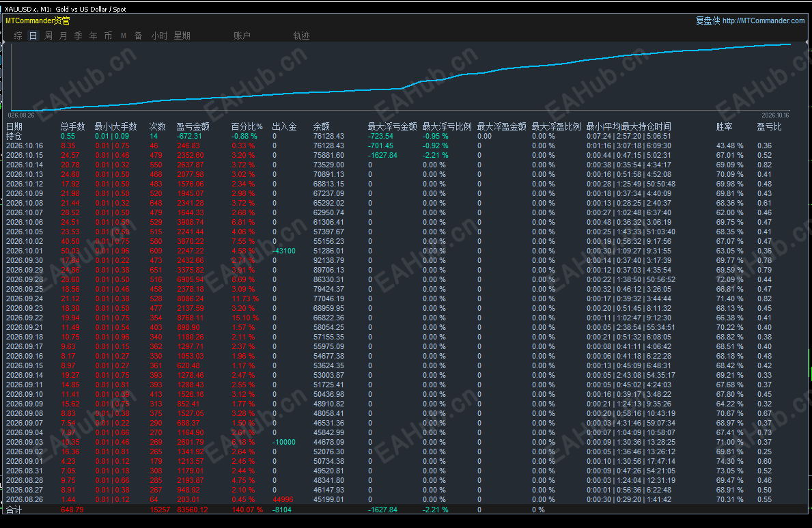Select the 2026.10.16 date row
The width and height of the screenshot is (812, 528).
pyautogui.click(x=406, y=145)
